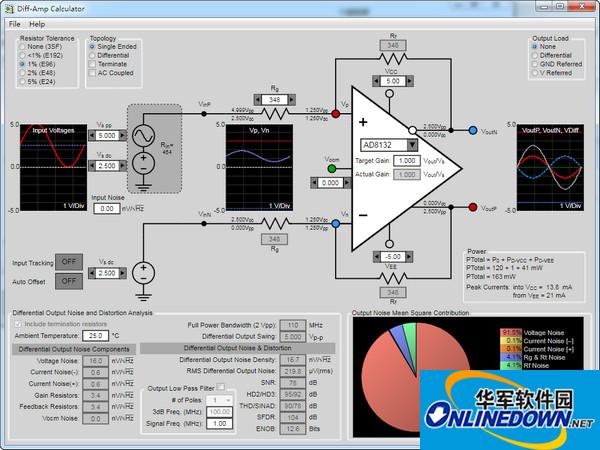Viewport: 600px width, 450px height.
Task: Increase the upper Vs dc offset
Action: [122, 166]
